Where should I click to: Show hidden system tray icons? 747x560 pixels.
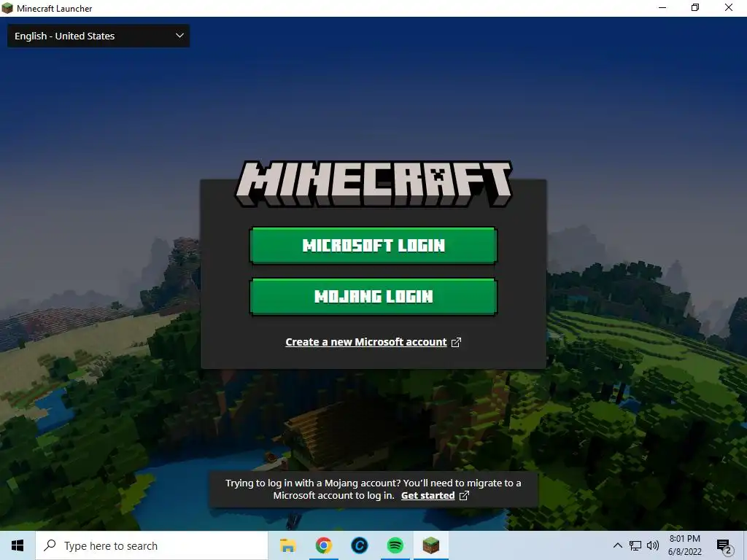coord(617,545)
